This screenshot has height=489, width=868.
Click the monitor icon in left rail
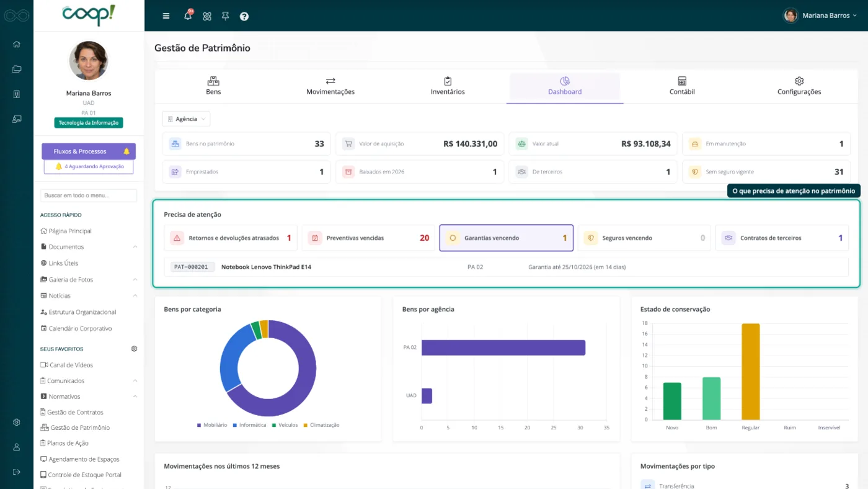tap(17, 119)
